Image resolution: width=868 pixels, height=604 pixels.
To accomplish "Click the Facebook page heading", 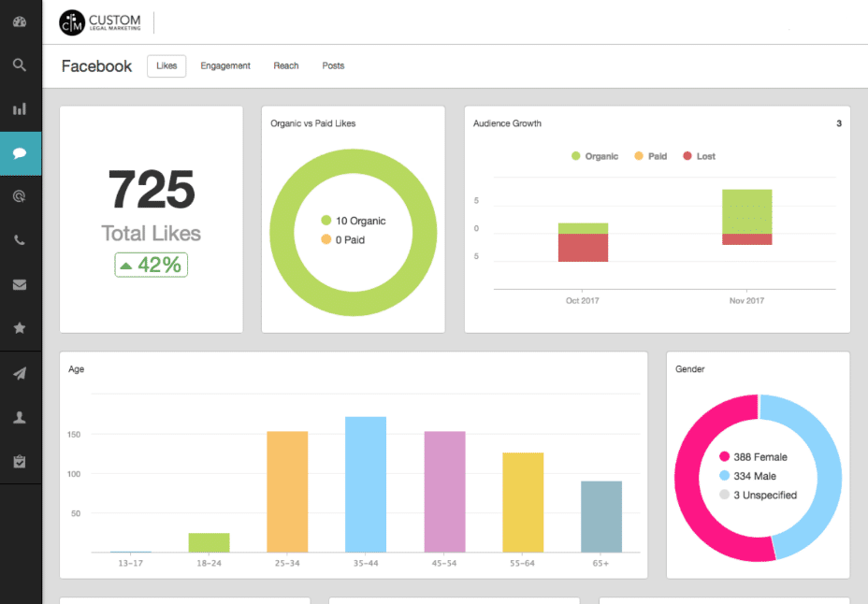I will tap(97, 66).
